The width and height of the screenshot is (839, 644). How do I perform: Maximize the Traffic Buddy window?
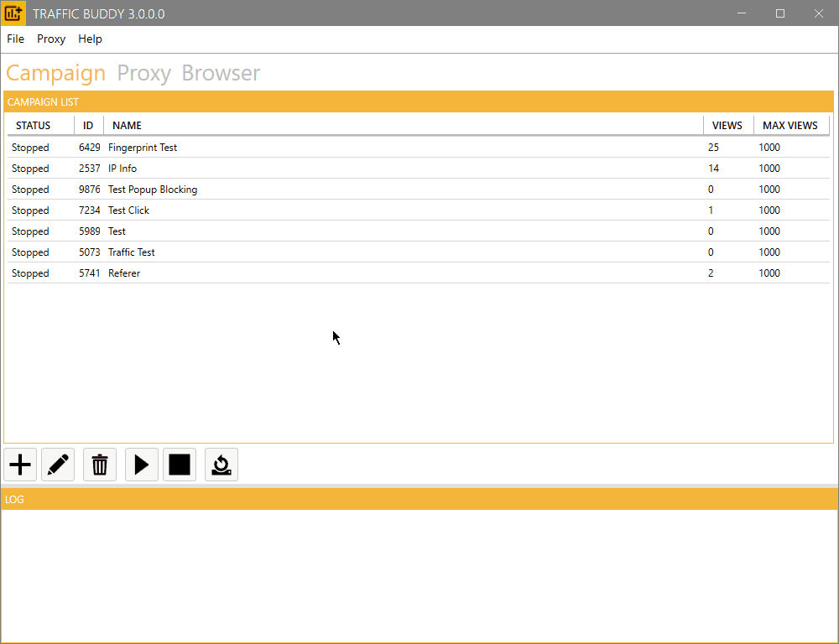coord(780,13)
